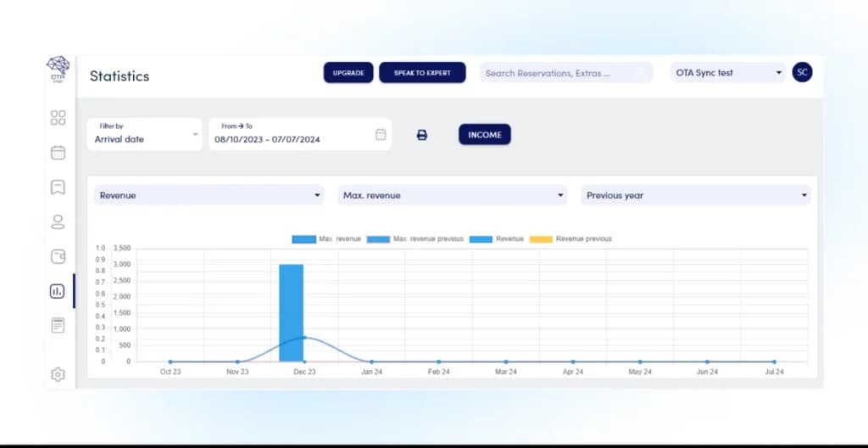Open the reservations bookmark icon in sidebar

coord(58,188)
